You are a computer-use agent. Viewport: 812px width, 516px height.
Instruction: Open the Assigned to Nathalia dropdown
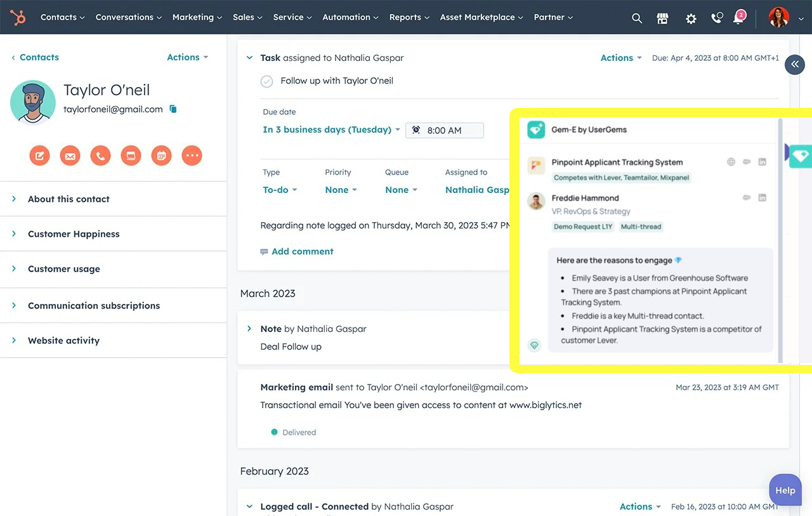tap(477, 190)
